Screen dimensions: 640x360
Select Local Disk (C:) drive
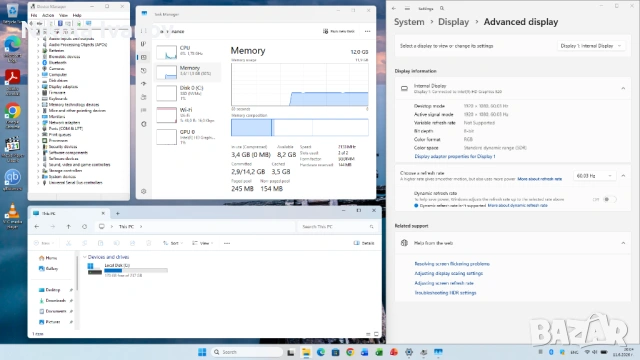128,270
